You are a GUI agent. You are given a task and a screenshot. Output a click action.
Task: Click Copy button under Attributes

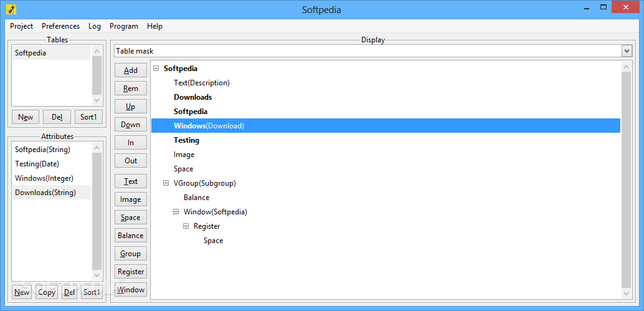[x=47, y=292]
